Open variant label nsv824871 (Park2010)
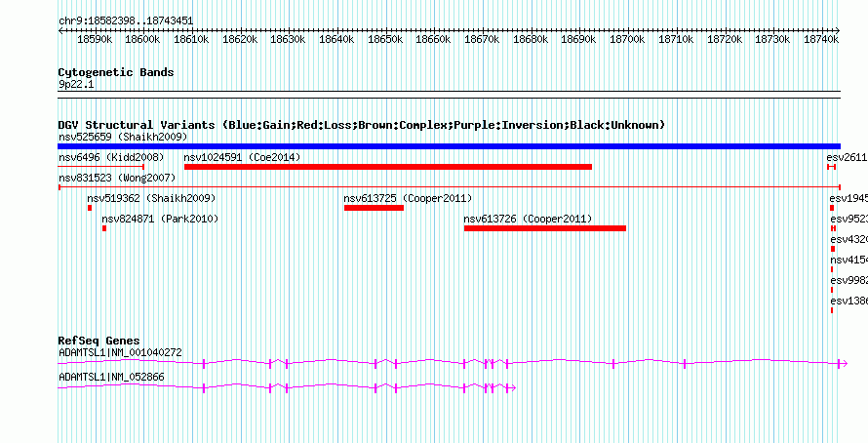 160,220
